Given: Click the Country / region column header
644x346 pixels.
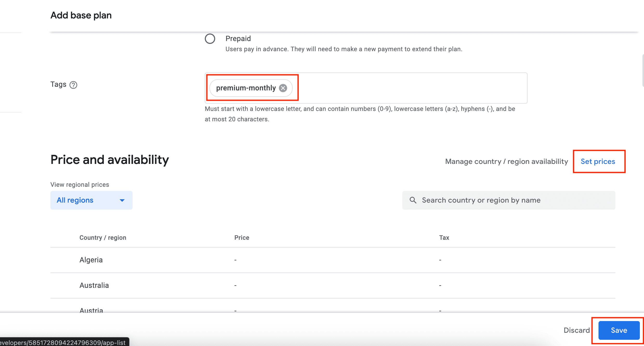Looking at the screenshot, I should click(x=103, y=238).
